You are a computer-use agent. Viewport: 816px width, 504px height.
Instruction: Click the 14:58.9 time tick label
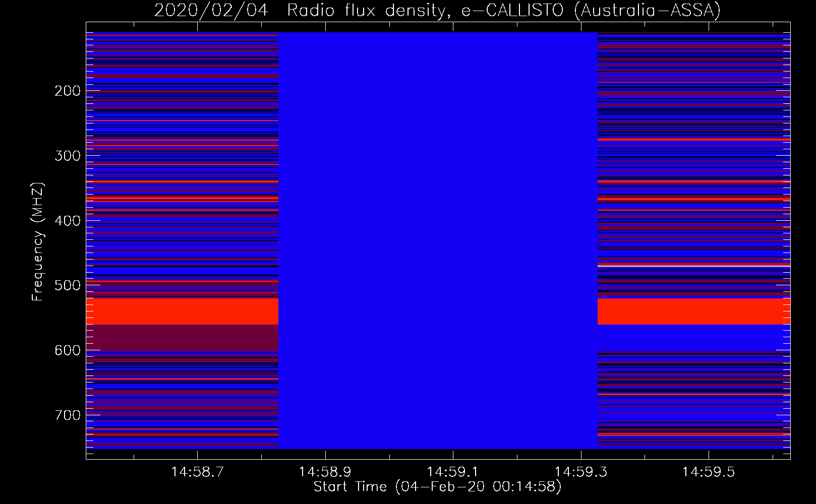pyautogui.click(x=325, y=472)
